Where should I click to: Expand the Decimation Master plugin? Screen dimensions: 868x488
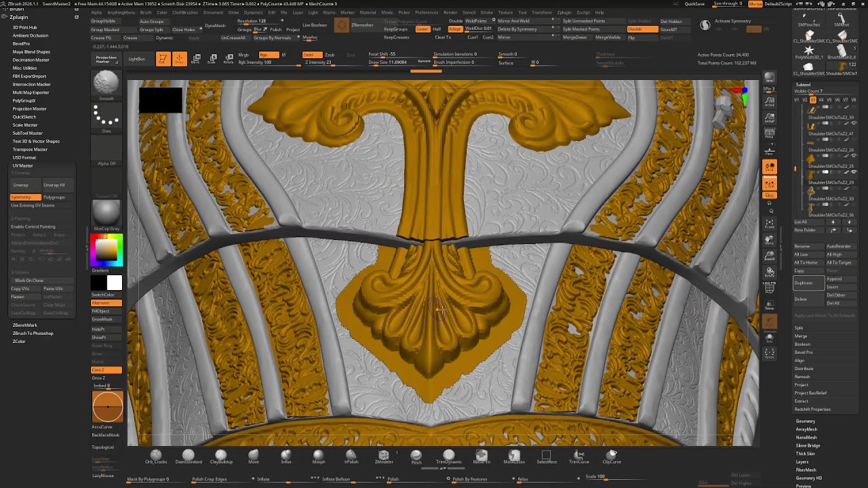[x=31, y=60]
